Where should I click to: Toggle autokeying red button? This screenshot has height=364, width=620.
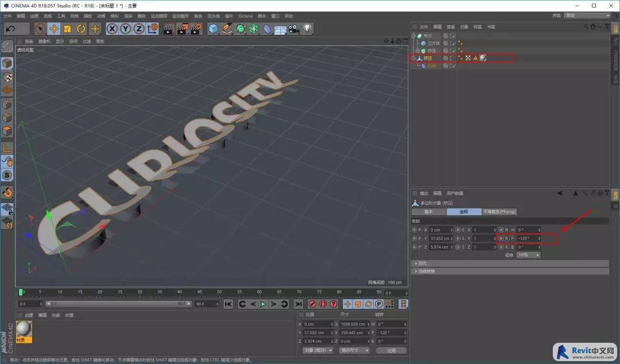(323, 304)
